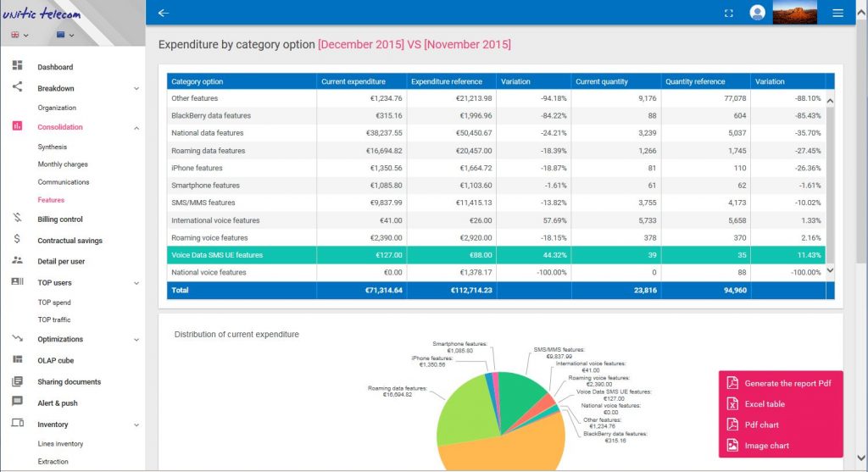Viewport: 868px width, 472px height.
Task: Click the Sharing documents icon
Action: pos(18,381)
